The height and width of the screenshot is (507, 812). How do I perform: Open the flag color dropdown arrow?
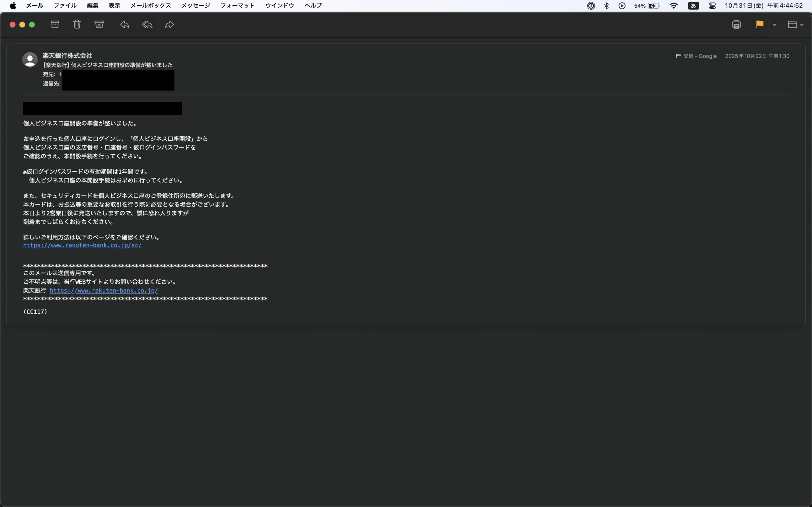tap(775, 25)
